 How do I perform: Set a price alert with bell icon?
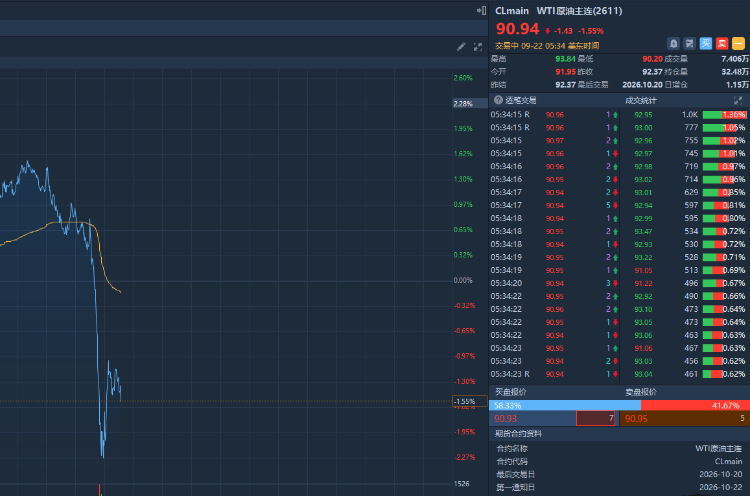(x=673, y=44)
